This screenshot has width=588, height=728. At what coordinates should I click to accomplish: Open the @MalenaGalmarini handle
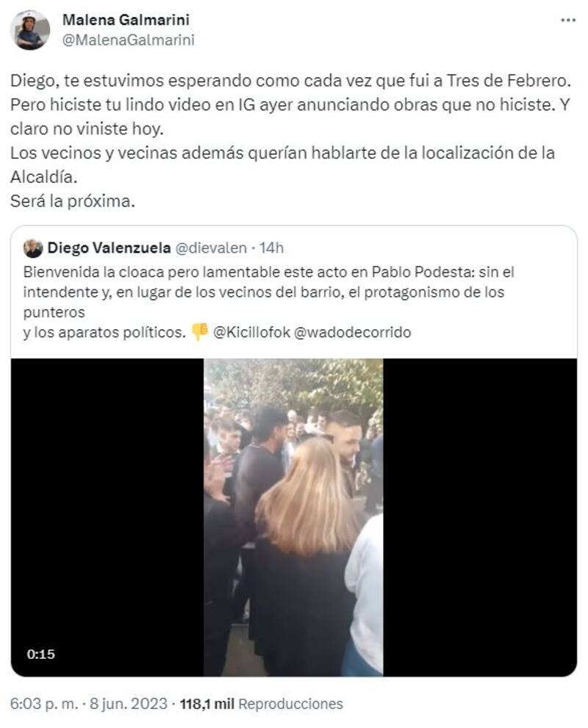pyautogui.click(x=128, y=40)
